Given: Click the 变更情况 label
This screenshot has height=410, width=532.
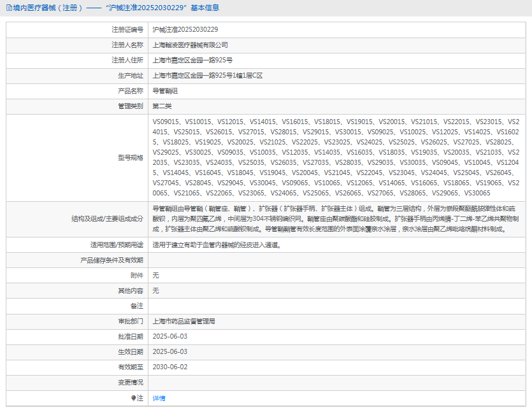Looking at the screenshot, I should pyautogui.click(x=131, y=382).
